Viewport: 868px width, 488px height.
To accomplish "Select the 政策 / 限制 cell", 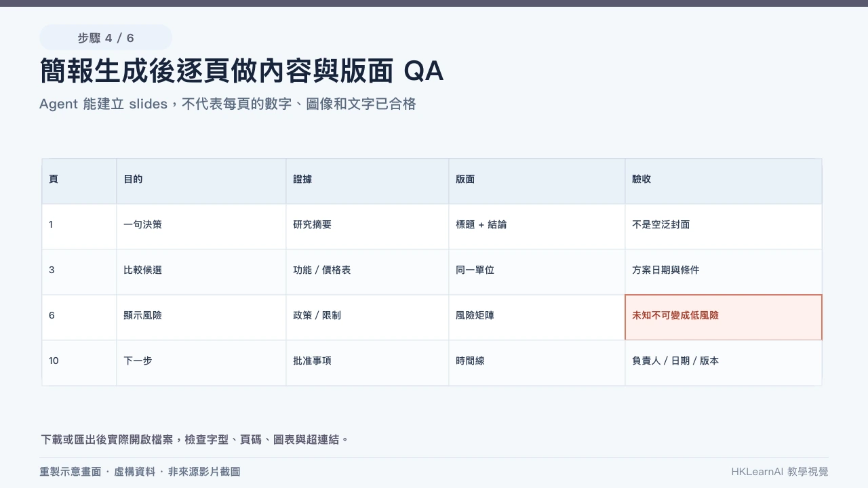I will (x=368, y=317).
